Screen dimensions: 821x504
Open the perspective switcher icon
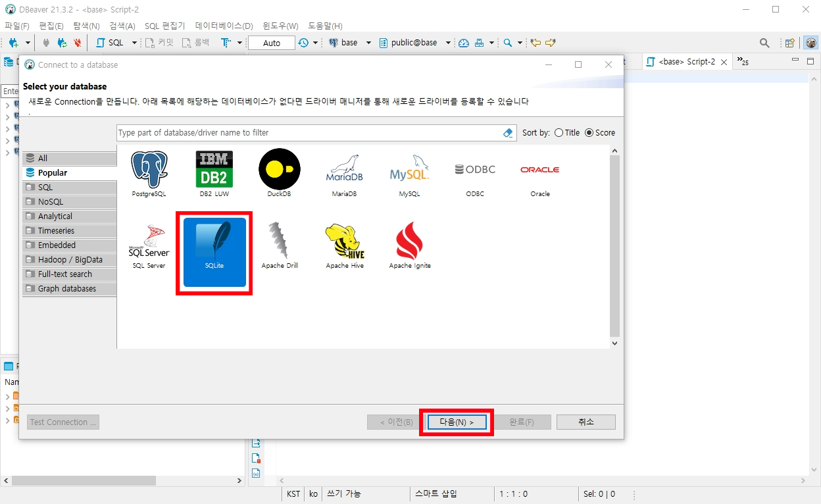coord(790,43)
